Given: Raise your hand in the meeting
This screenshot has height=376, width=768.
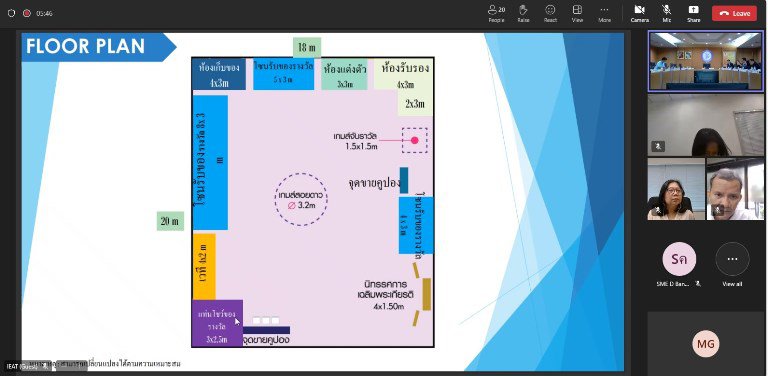Looking at the screenshot, I should (523, 13).
